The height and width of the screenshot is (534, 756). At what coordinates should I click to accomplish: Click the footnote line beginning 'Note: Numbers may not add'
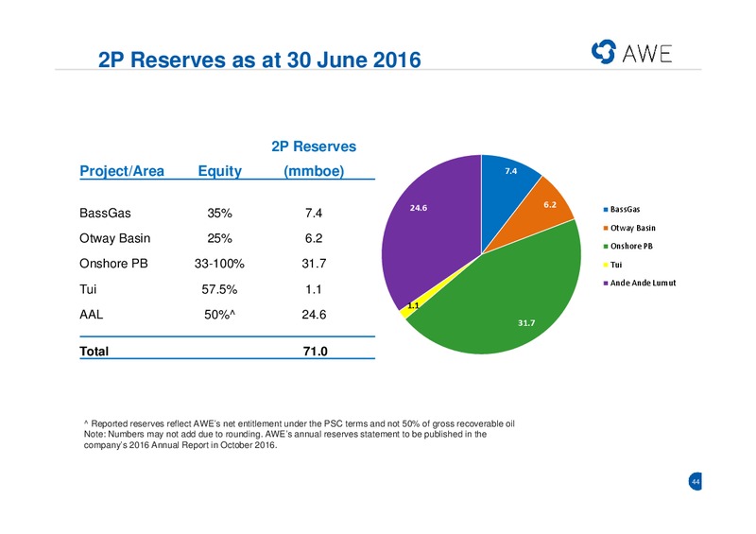click(285, 434)
